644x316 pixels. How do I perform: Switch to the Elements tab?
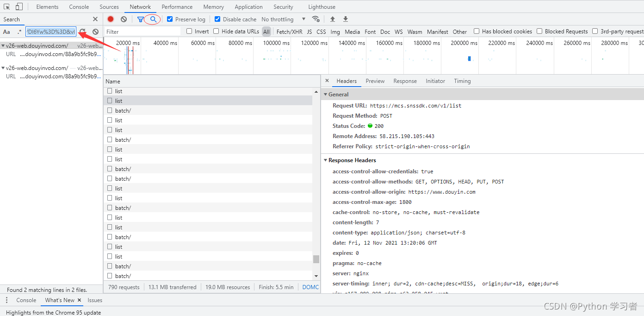coord(47,6)
